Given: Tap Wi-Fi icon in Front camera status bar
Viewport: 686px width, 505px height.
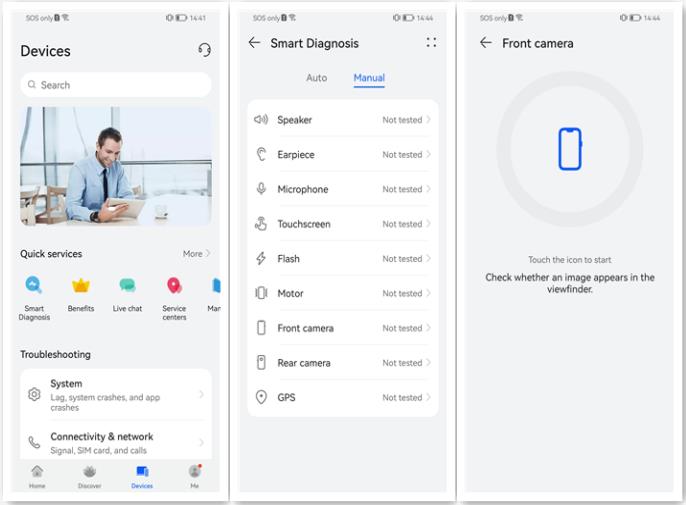Looking at the screenshot, I should click(519, 18).
